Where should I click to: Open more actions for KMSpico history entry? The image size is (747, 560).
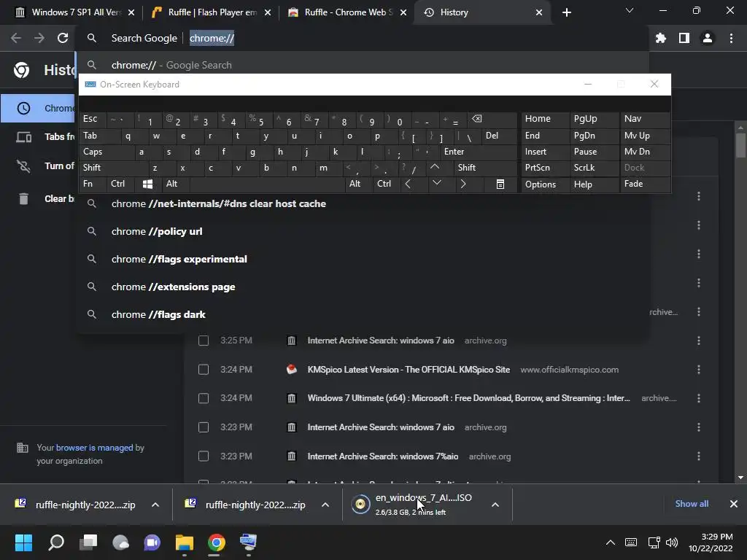pyautogui.click(x=699, y=370)
